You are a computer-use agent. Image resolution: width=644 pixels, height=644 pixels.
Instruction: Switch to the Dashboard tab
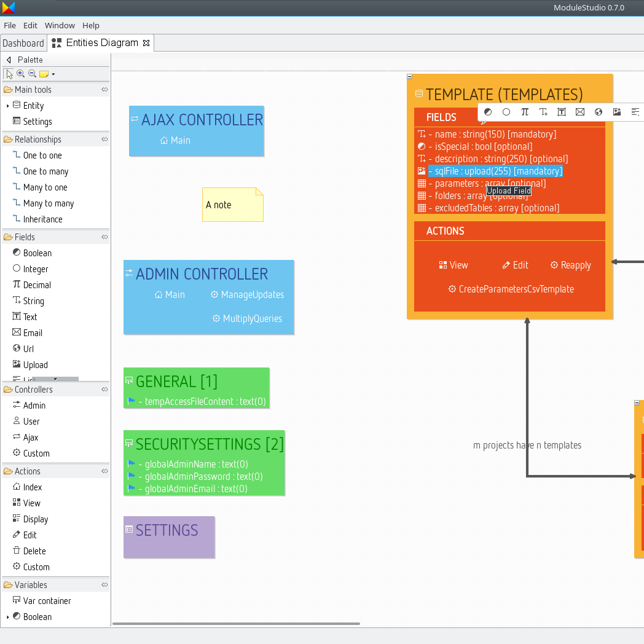[23, 43]
